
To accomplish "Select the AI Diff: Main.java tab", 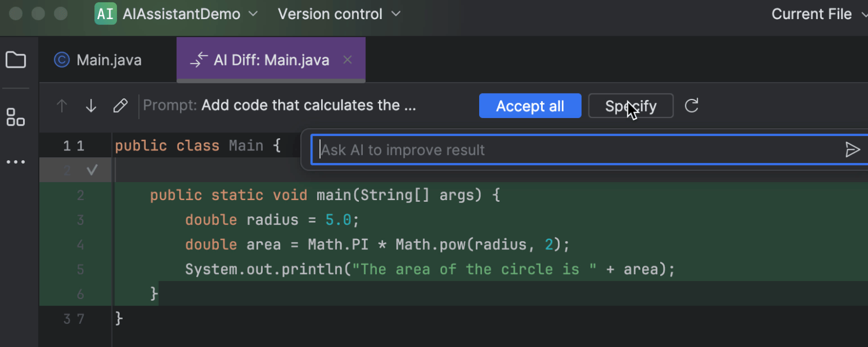I will (x=260, y=60).
